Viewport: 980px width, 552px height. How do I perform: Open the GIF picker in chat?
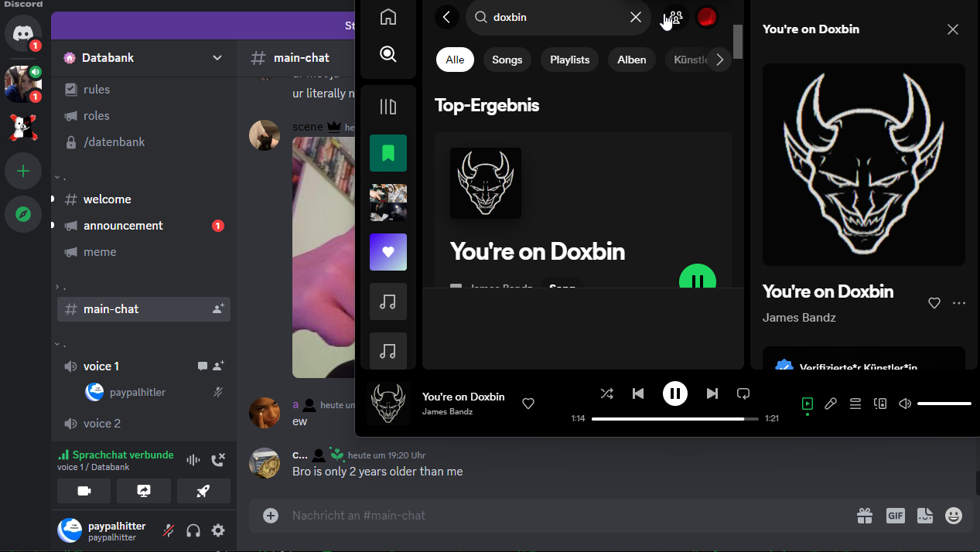895,516
